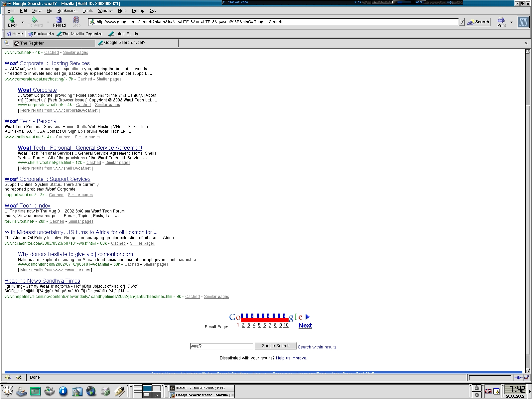Click the page proxy icon beside URL
The image size is (532, 399).
click(x=92, y=22)
